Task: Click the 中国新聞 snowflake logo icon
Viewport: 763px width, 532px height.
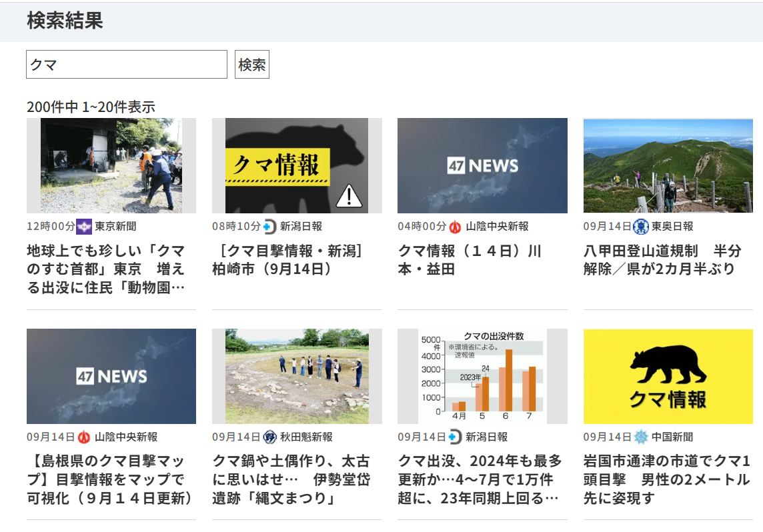Action: pos(641,437)
